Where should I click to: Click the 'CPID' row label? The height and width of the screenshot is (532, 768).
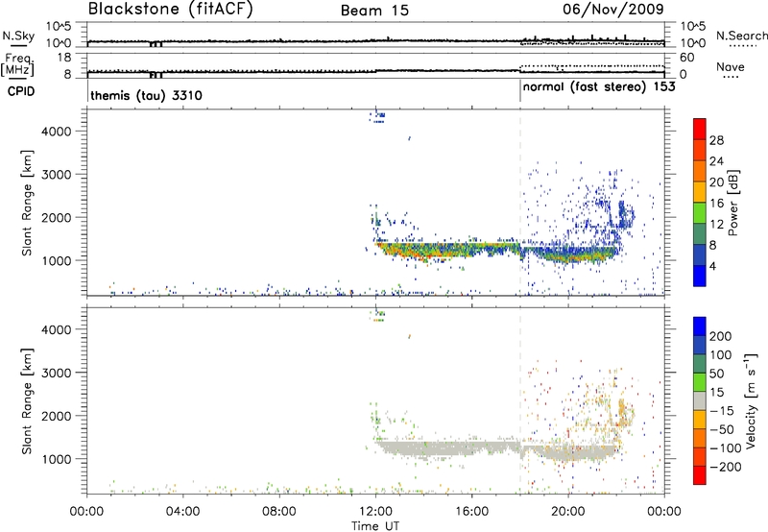point(21,91)
